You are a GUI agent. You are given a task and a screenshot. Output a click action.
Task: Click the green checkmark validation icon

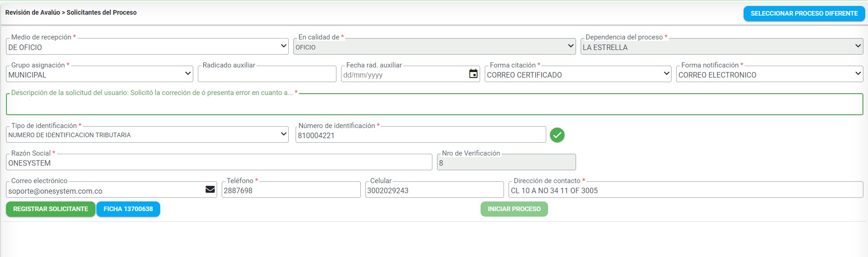coord(557,135)
